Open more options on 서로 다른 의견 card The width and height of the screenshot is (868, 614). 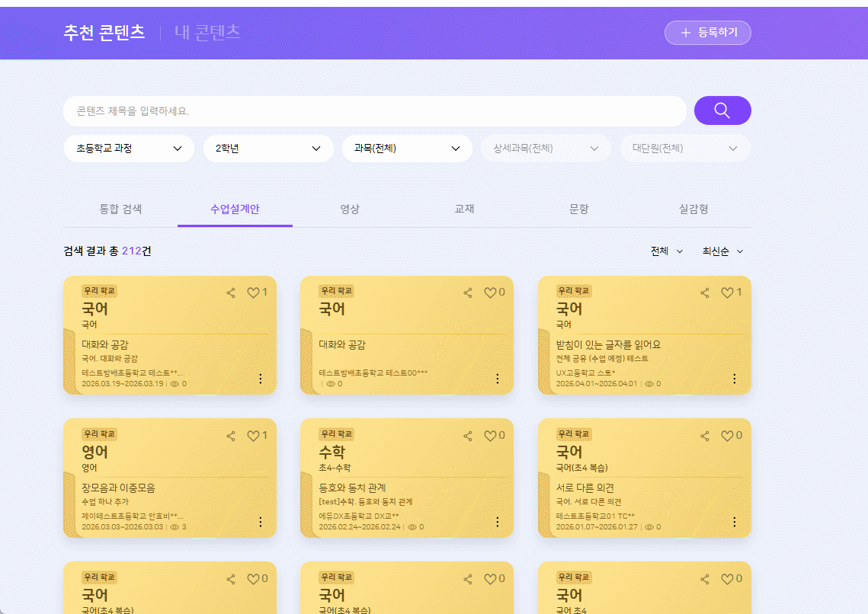click(x=734, y=522)
